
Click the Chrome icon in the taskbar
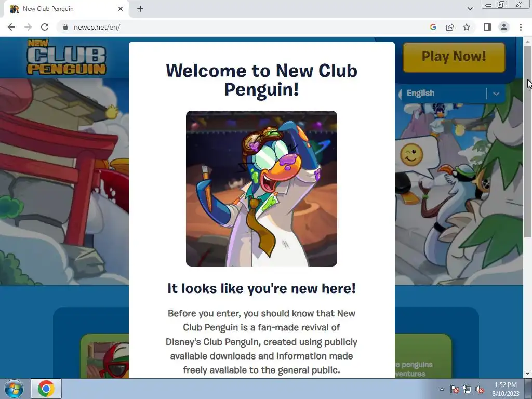pos(46,389)
